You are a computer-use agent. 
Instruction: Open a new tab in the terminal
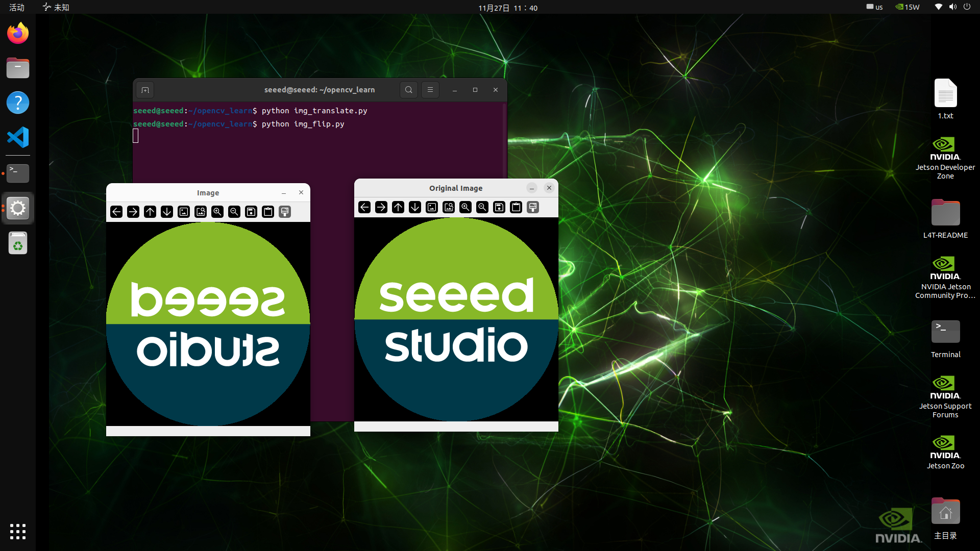tap(145, 90)
